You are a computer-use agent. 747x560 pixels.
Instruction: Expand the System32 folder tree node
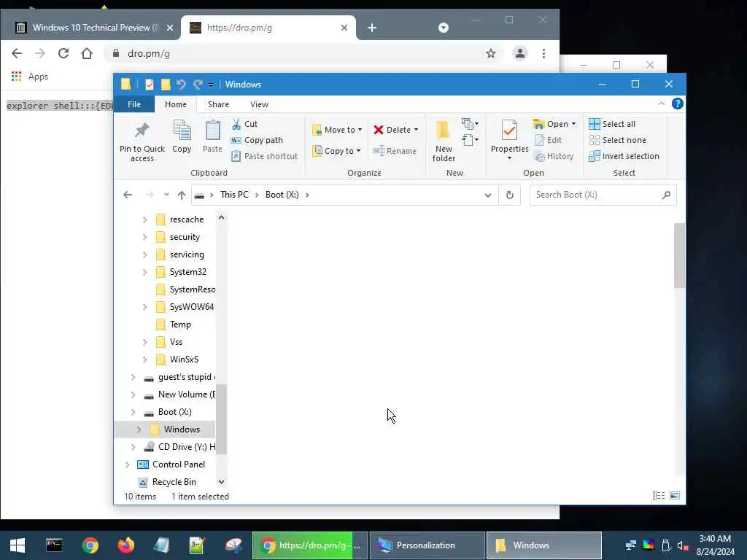[145, 272]
